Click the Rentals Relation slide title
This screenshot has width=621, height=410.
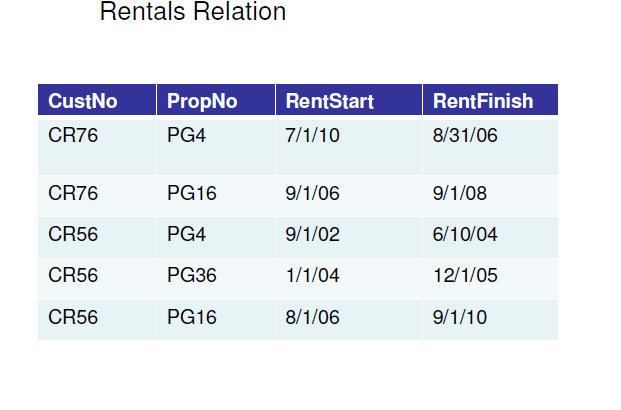pos(193,13)
